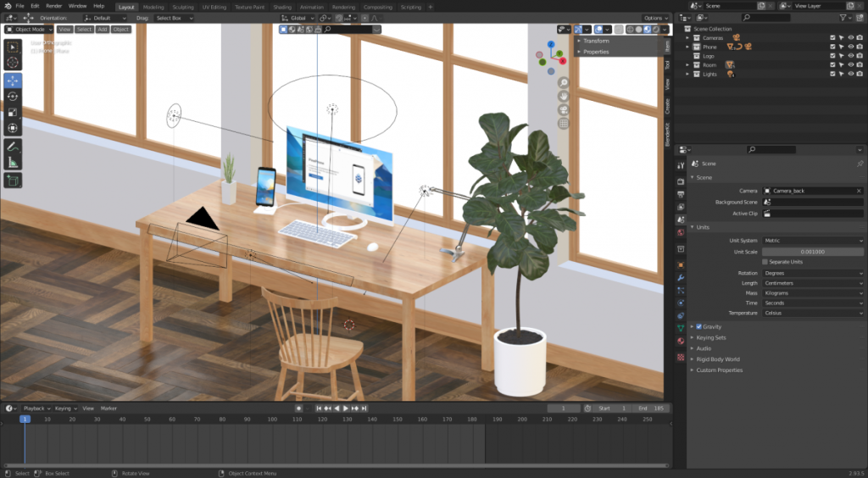Select the 3D Cursor tool
This screenshot has width=868, height=478.
pyautogui.click(x=14, y=62)
